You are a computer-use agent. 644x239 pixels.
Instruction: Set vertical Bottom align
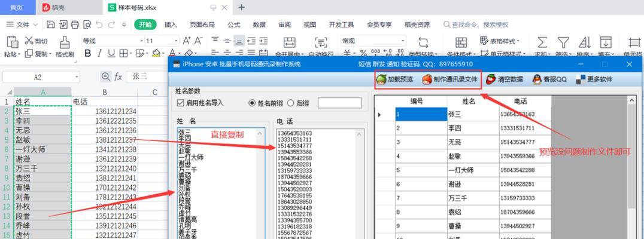(239, 41)
